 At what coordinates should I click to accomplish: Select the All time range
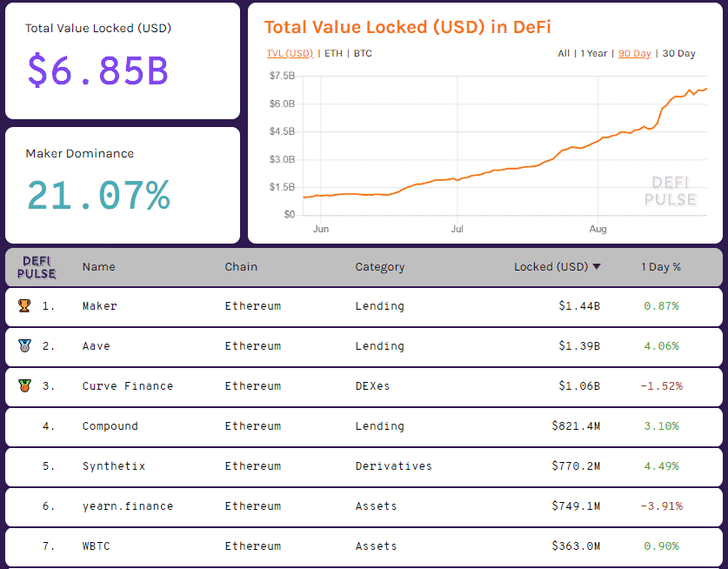tap(564, 54)
